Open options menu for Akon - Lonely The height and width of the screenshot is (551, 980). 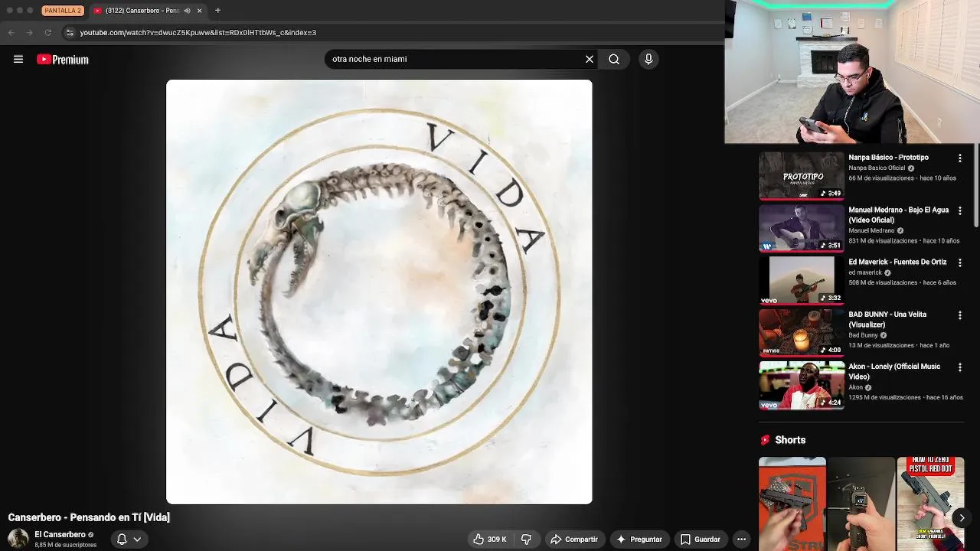960,367
